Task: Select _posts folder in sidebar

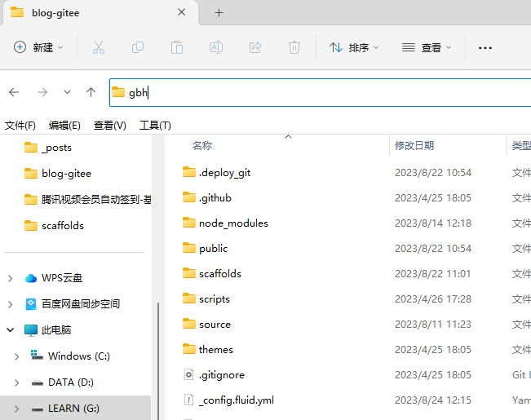Action: [x=48, y=148]
